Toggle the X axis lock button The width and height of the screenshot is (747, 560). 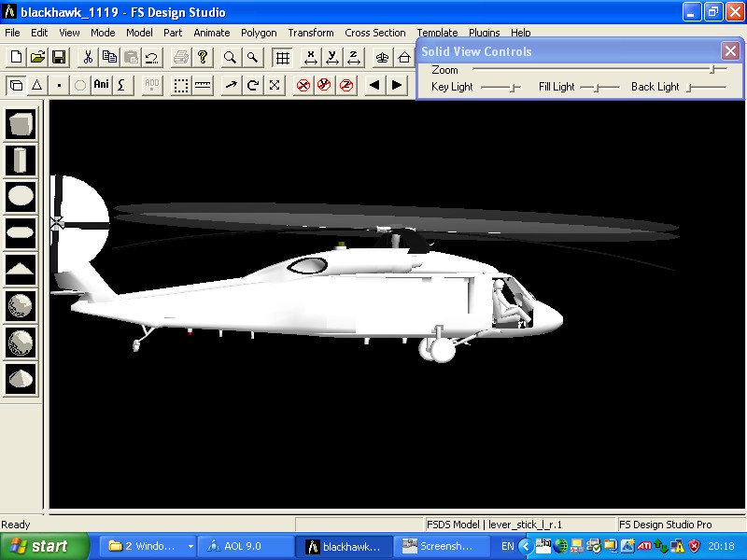click(x=311, y=58)
